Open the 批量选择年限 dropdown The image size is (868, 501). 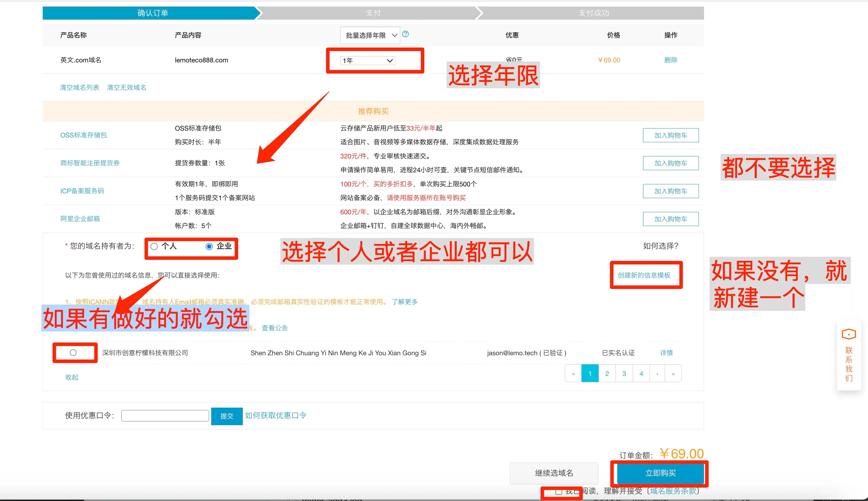point(370,35)
